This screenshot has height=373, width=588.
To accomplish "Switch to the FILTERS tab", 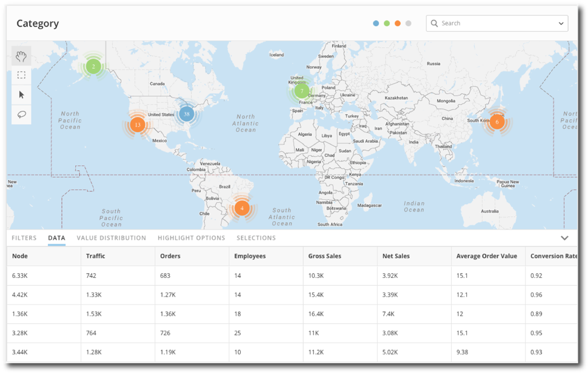I will click(24, 238).
